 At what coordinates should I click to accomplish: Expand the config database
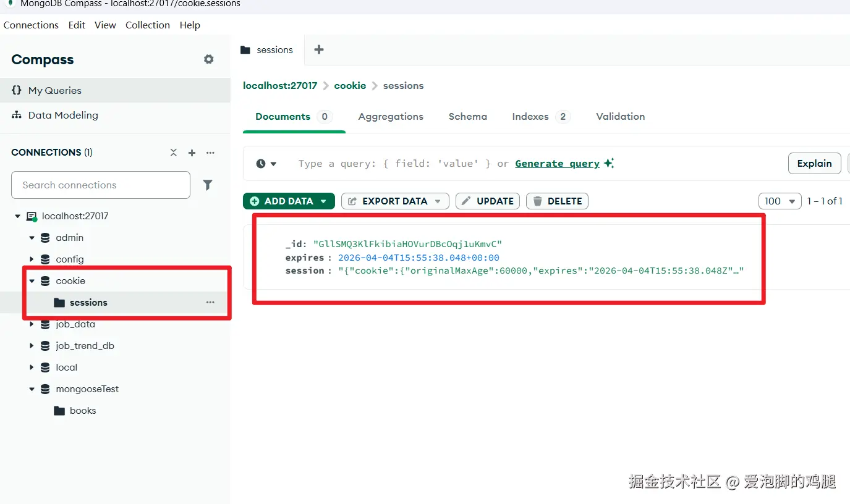coord(32,259)
